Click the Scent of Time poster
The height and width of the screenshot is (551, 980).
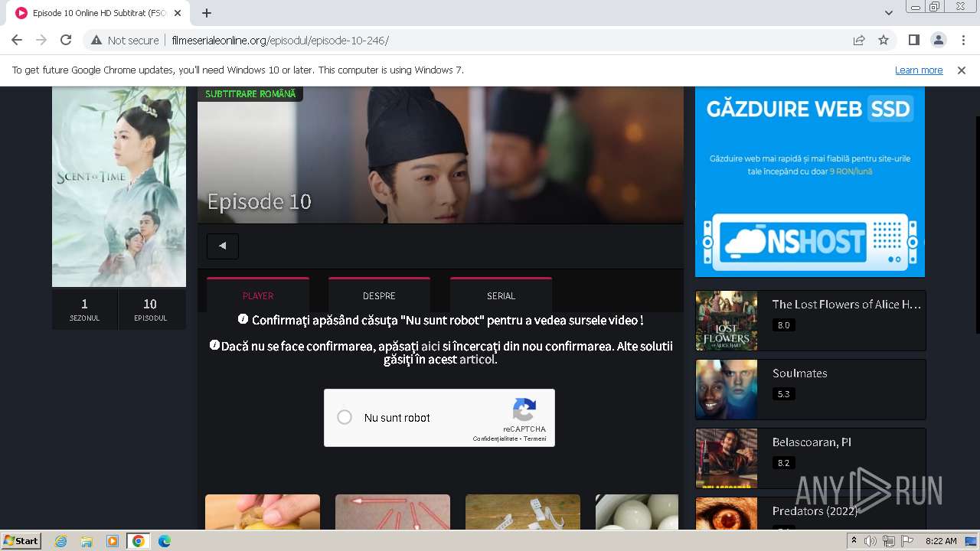pos(119,187)
